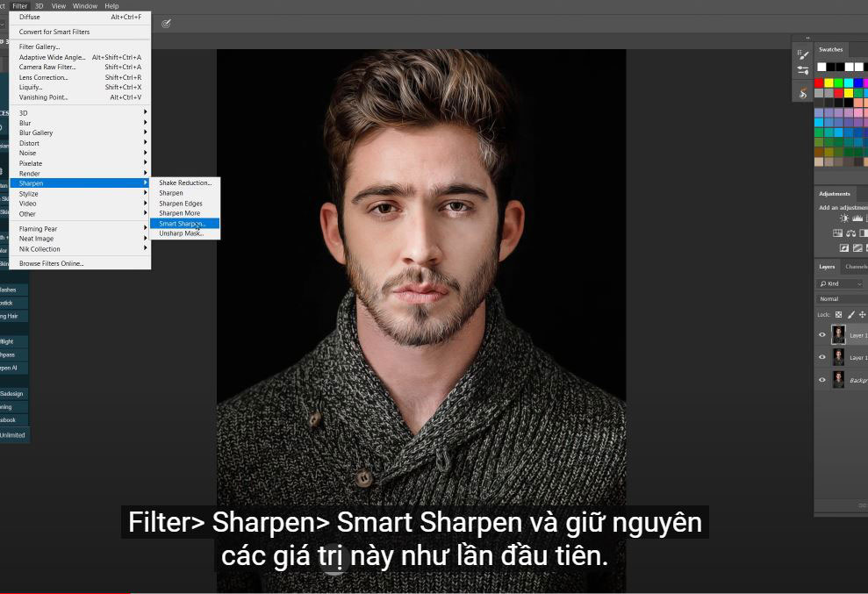Add a Posterize adjustment icon

click(x=857, y=248)
